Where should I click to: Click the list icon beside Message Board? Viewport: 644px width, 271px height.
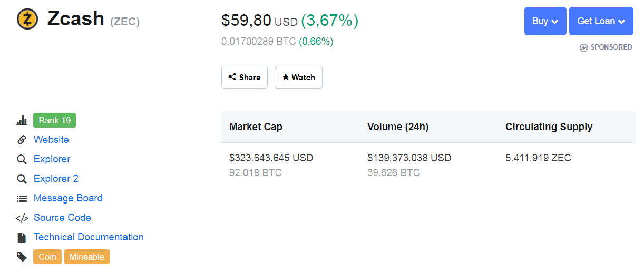click(x=22, y=199)
